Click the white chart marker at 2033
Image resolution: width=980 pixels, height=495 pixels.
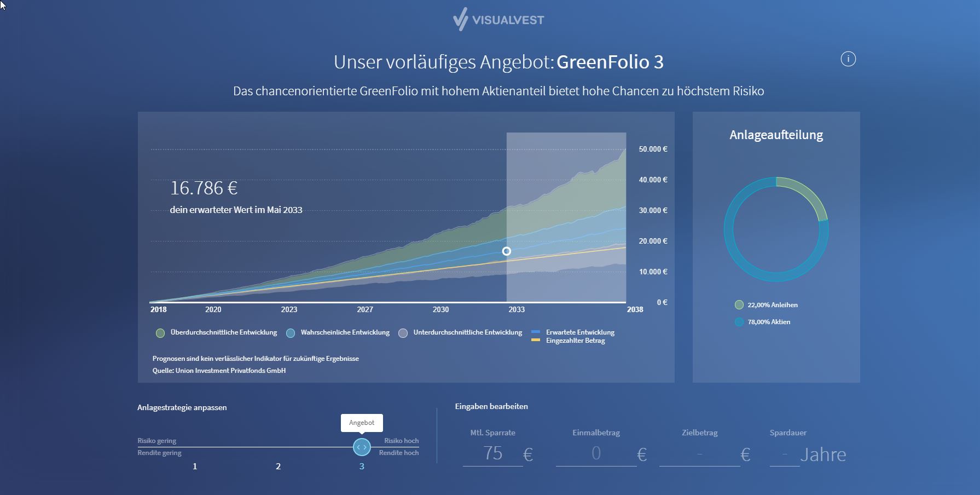pyautogui.click(x=507, y=251)
